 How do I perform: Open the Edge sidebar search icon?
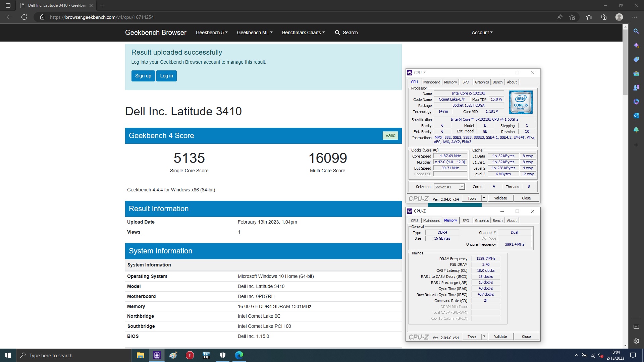636,31
